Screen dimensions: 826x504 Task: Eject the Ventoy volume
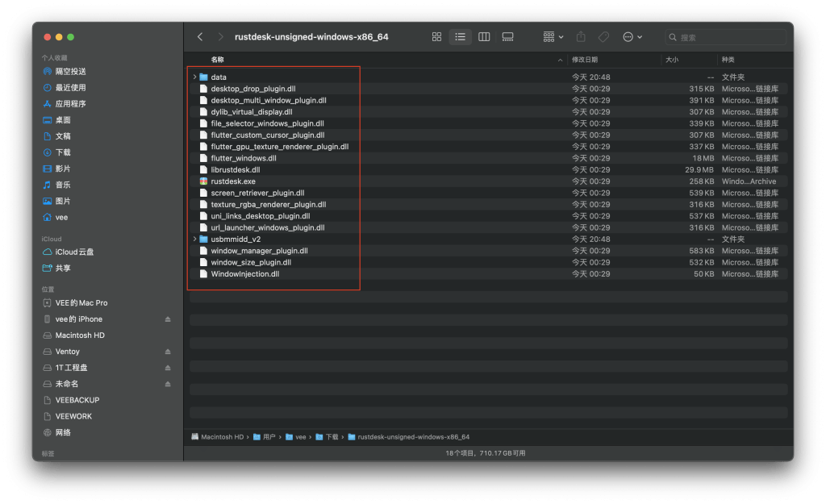point(168,352)
